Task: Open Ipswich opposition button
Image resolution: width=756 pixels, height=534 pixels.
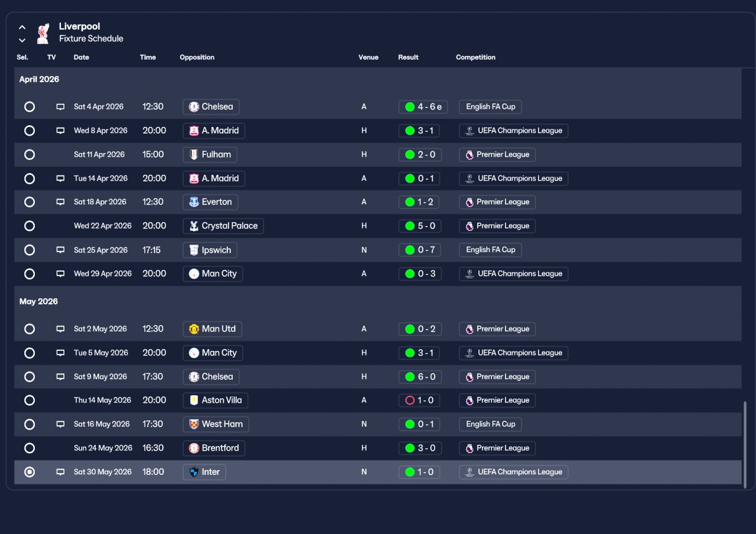Action: click(210, 250)
